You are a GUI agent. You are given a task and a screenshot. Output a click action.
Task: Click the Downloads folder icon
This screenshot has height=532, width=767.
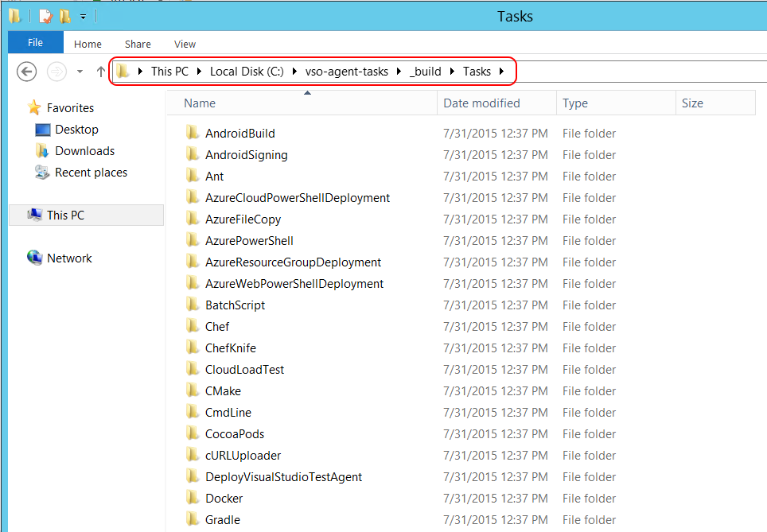pyautogui.click(x=42, y=151)
